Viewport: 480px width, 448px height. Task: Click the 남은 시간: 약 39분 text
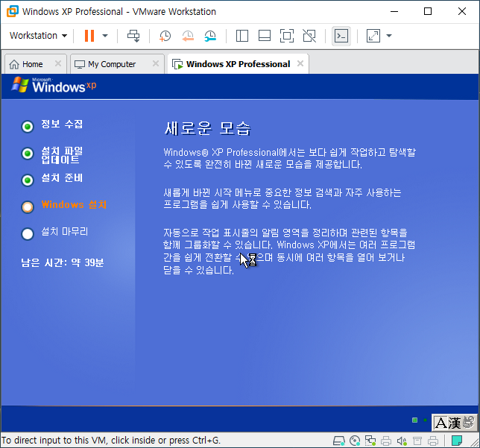tap(63, 262)
